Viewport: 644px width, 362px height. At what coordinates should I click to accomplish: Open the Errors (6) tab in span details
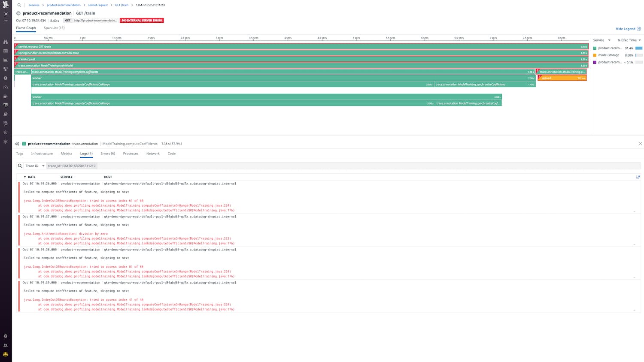[x=107, y=153]
